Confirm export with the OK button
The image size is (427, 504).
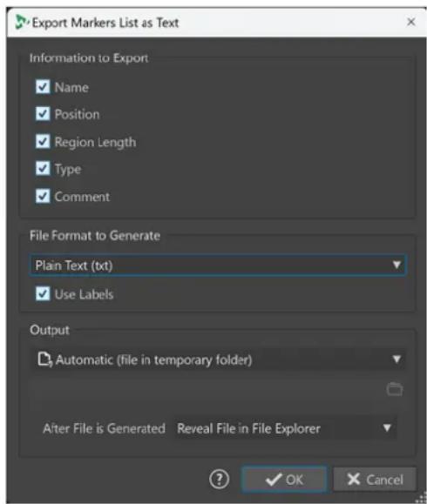(284, 480)
